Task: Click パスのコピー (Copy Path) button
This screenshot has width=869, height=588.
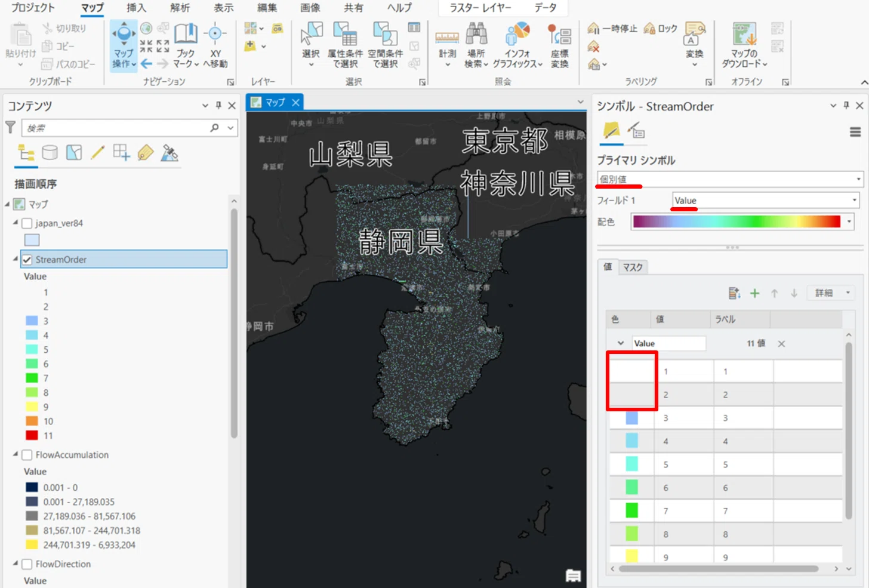Action: coord(69,64)
